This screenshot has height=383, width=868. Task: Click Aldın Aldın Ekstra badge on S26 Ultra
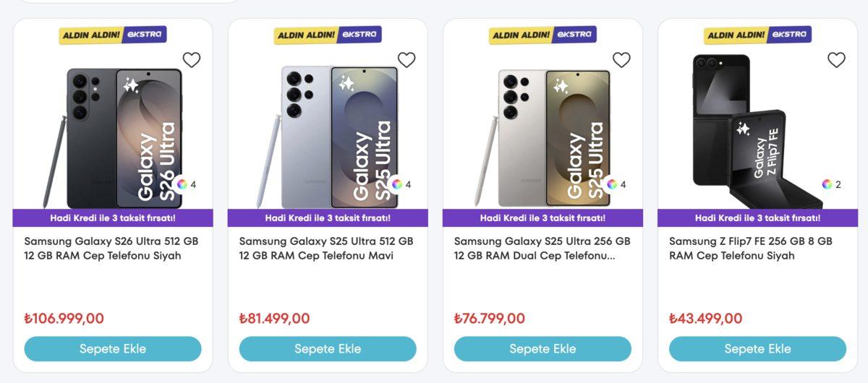point(113,35)
